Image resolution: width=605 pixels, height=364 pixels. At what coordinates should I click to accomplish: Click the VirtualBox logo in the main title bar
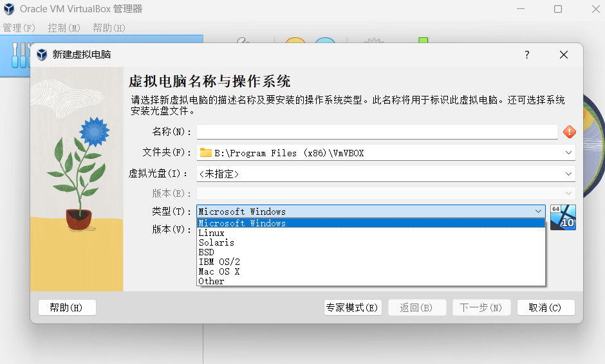click(9, 9)
